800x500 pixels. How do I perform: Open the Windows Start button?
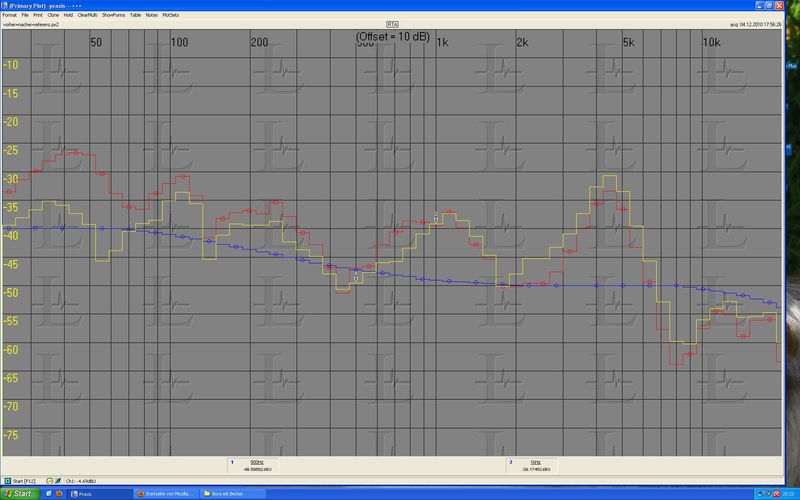coord(19,494)
